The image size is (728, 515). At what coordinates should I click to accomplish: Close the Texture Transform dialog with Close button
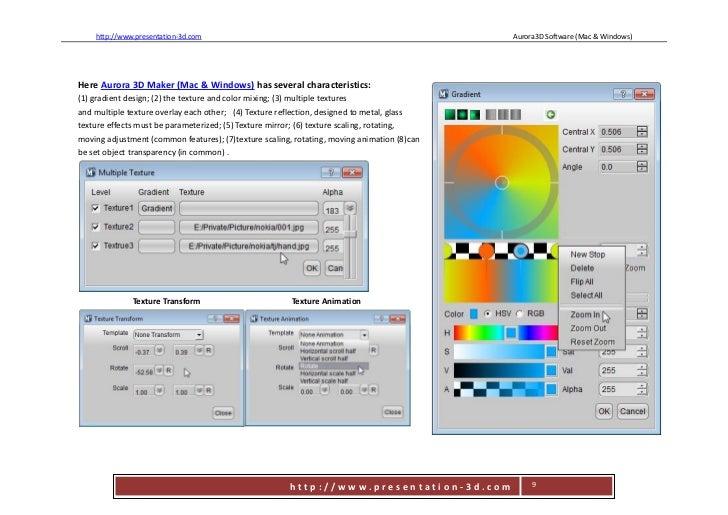[223, 413]
